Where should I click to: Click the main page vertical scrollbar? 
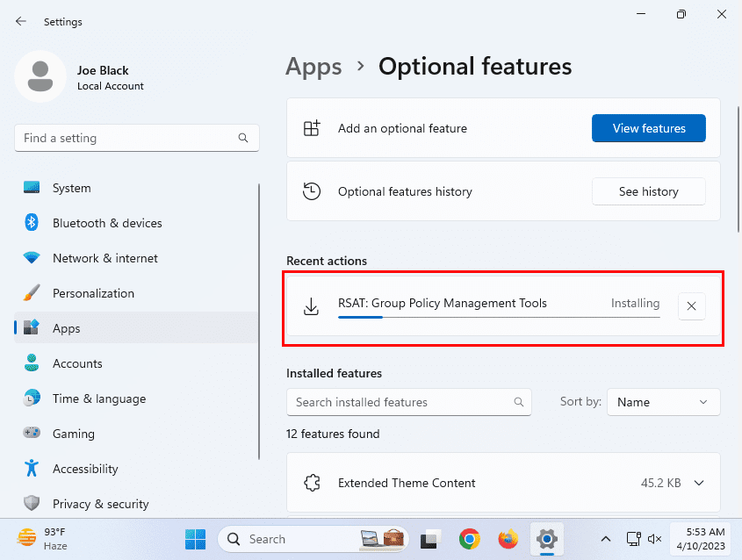click(738, 169)
